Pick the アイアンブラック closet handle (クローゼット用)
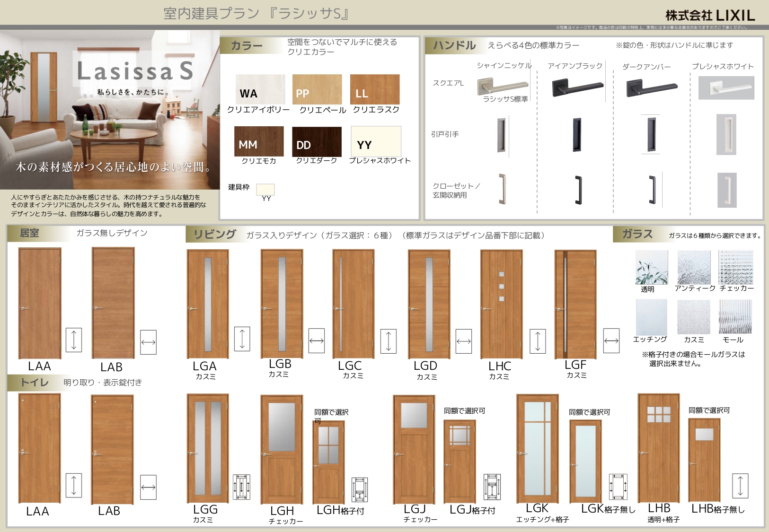Screen dimensions: 769x532 578,190
